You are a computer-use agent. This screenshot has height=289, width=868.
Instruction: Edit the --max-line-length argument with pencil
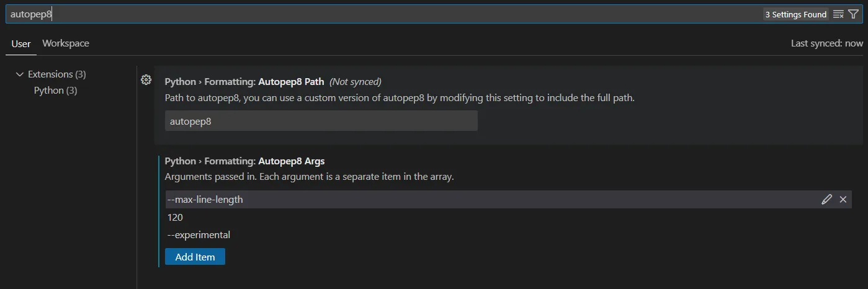click(826, 199)
